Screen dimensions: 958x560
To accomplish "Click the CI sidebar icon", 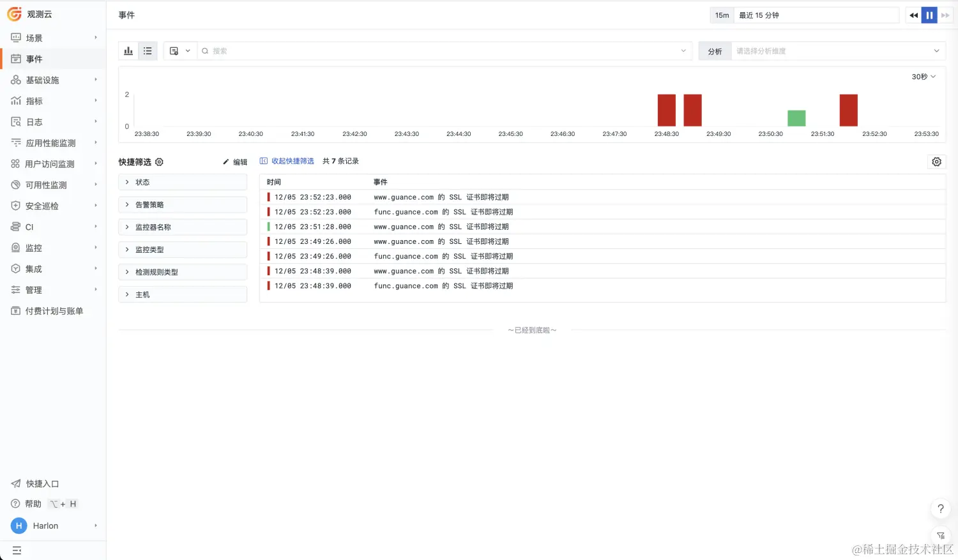I will (x=16, y=227).
